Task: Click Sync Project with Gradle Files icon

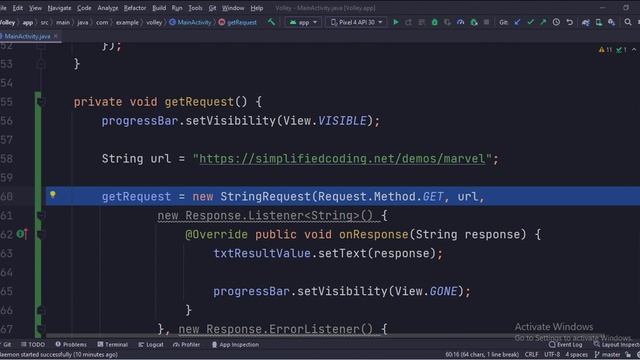Action: coord(586,22)
